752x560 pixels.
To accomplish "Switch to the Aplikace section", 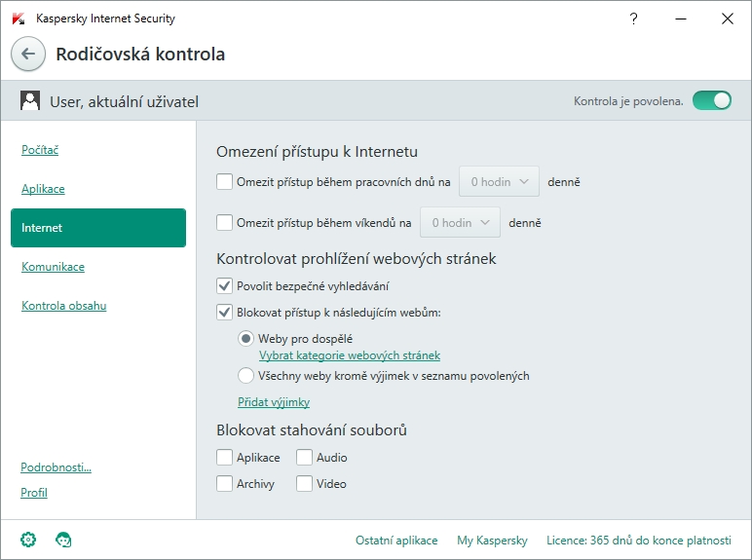I will click(x=43, y=189).
